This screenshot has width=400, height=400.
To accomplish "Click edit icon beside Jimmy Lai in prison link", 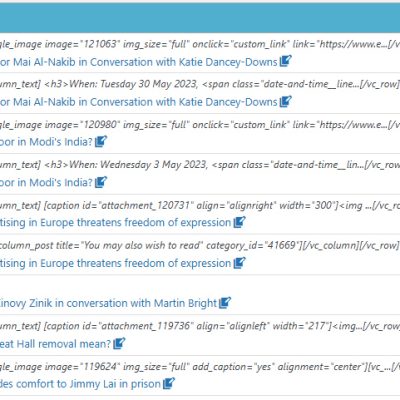I will pyautogui.click(x=169, y=383).
